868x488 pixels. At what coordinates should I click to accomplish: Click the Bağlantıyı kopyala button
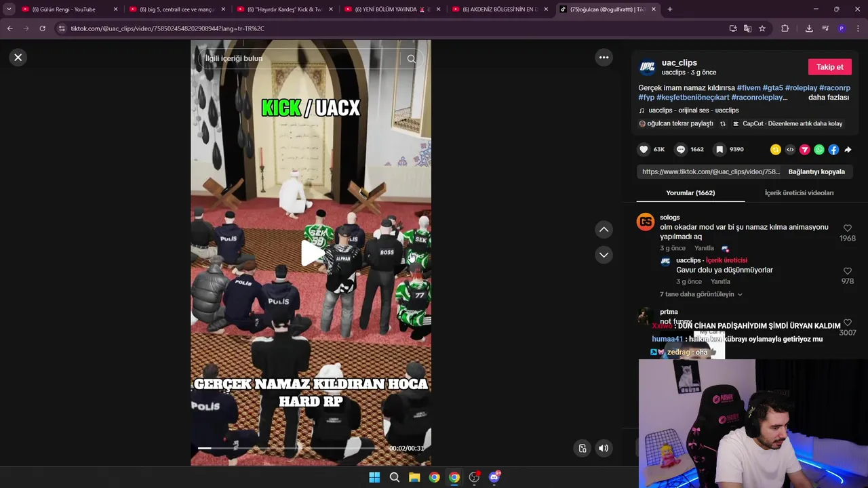click(x=816, y=171)
